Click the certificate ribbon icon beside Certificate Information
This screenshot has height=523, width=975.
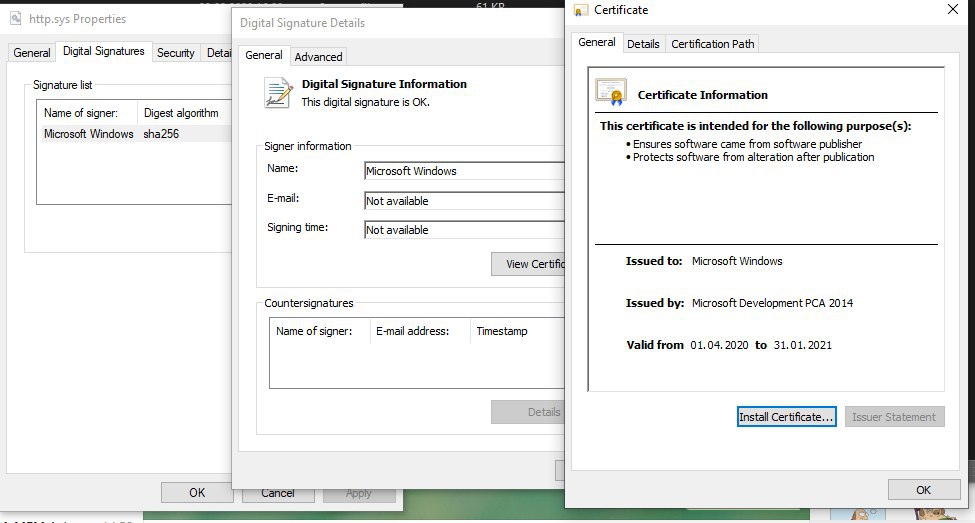[x=611, y=92]
